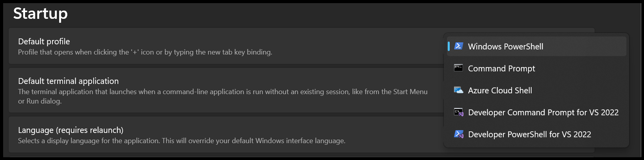Choose Developer PowerShell for VS 2022 label

click(x=529, y=135)
